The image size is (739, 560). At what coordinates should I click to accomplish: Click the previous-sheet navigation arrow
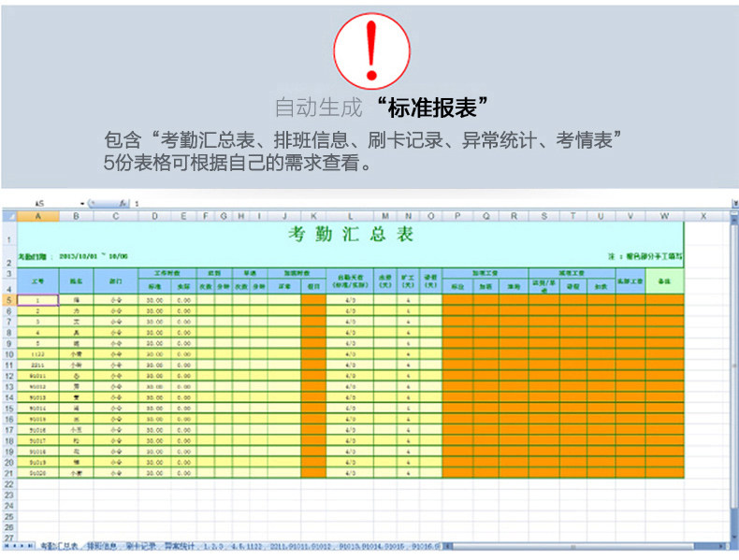(x=15, y=546)
